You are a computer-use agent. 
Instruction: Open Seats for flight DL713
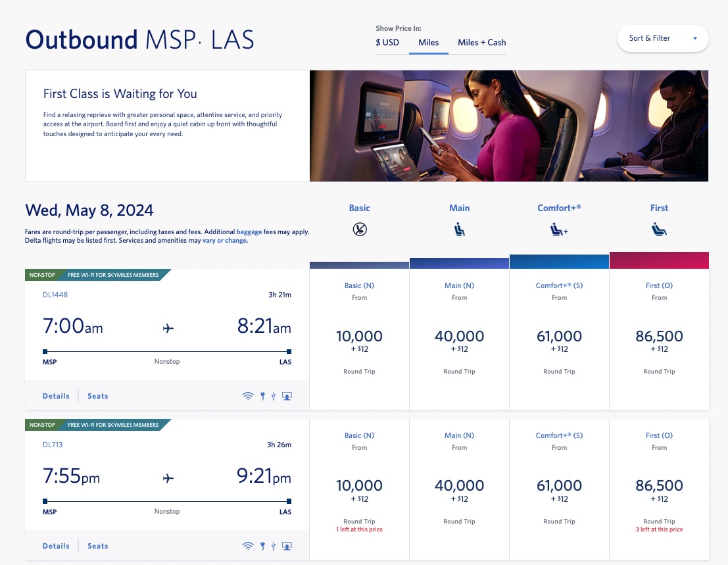(x=97, y=545)
